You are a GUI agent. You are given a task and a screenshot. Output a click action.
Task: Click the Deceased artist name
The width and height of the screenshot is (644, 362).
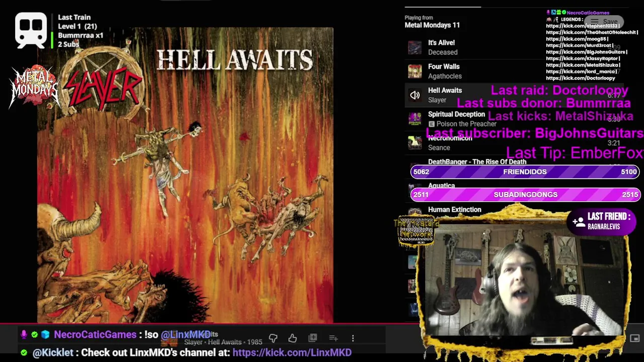(x=443, y=52)
